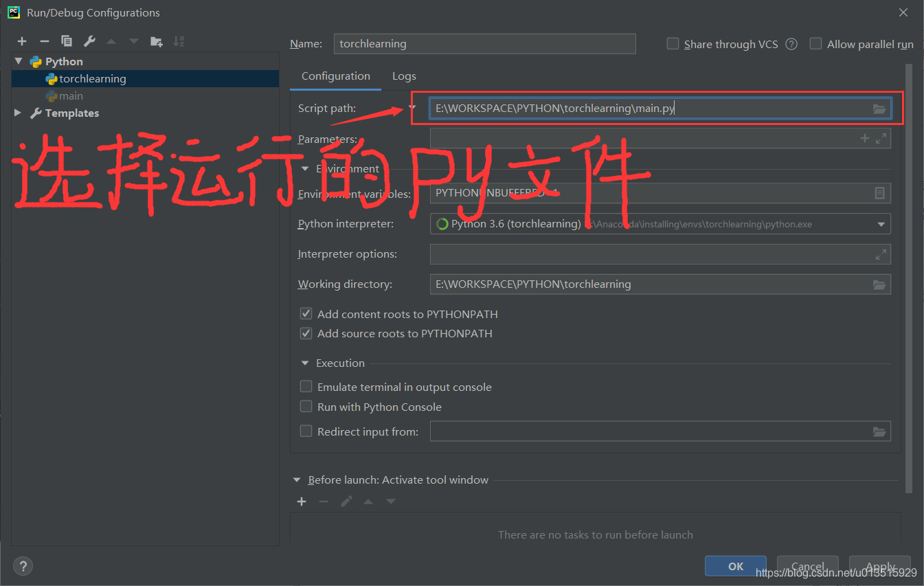Copy the torchlearning configuration
This screenshot has width=924, height=586.
(x=67, y=41)
